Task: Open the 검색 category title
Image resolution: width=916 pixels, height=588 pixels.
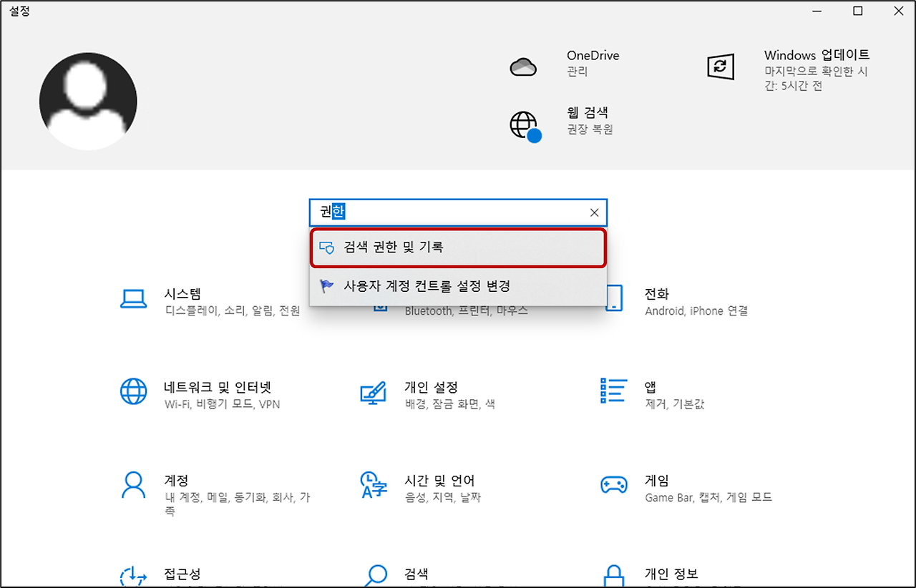Action: click(416, 574)
